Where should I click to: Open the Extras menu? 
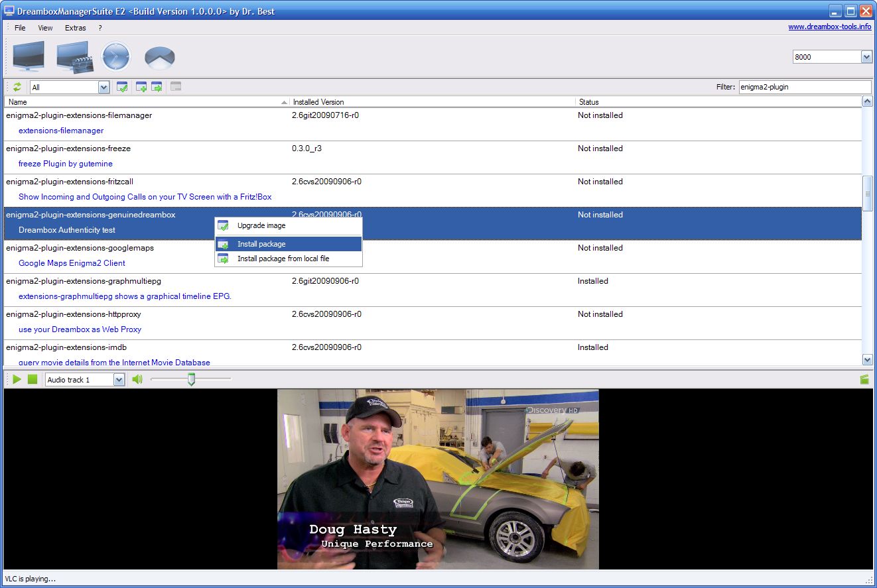pyautogui.click(x=75, y=28)
